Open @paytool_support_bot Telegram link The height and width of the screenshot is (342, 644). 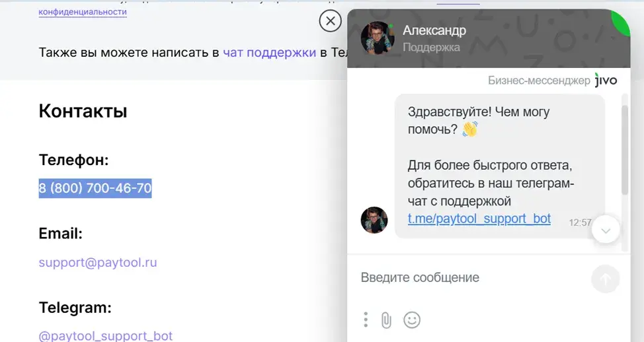pos(106,336)
